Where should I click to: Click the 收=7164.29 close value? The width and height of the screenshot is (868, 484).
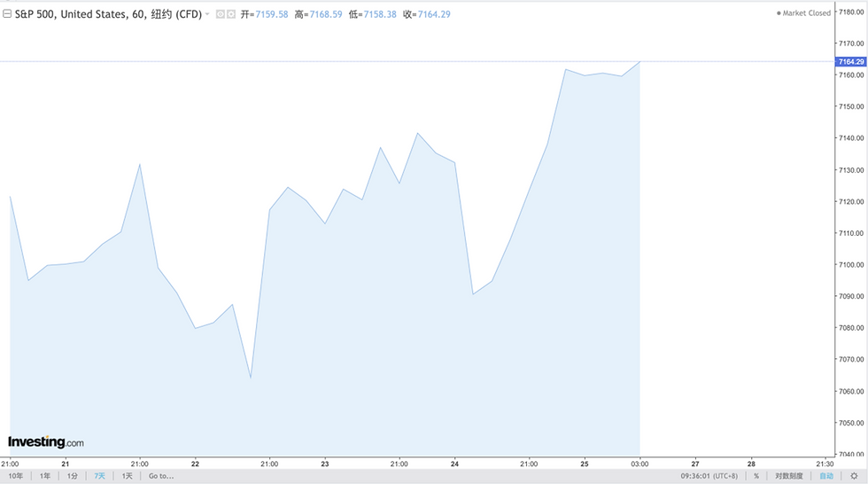pos(427,14)
